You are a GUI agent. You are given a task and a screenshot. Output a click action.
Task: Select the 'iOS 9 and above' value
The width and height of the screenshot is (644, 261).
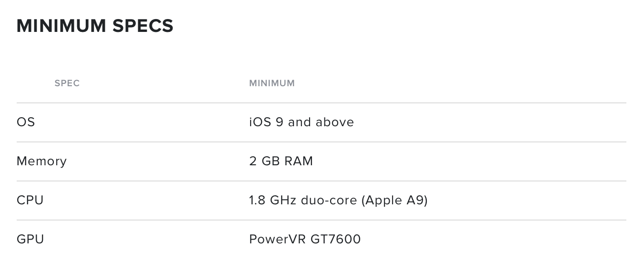coord(302,122)
